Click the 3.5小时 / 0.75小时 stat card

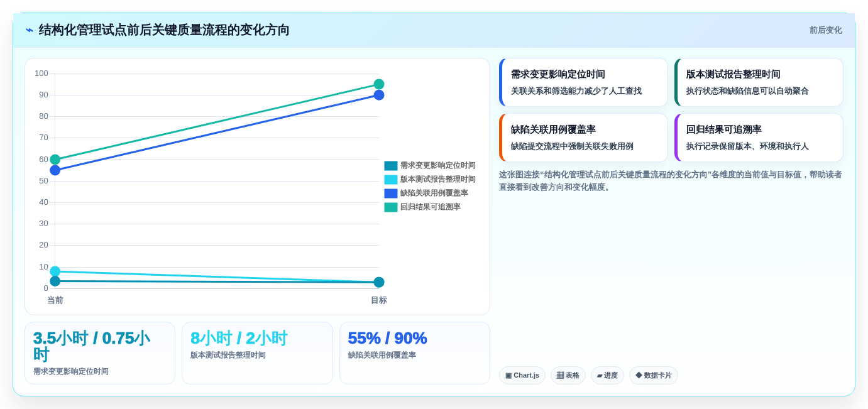(x=100, y=353)
